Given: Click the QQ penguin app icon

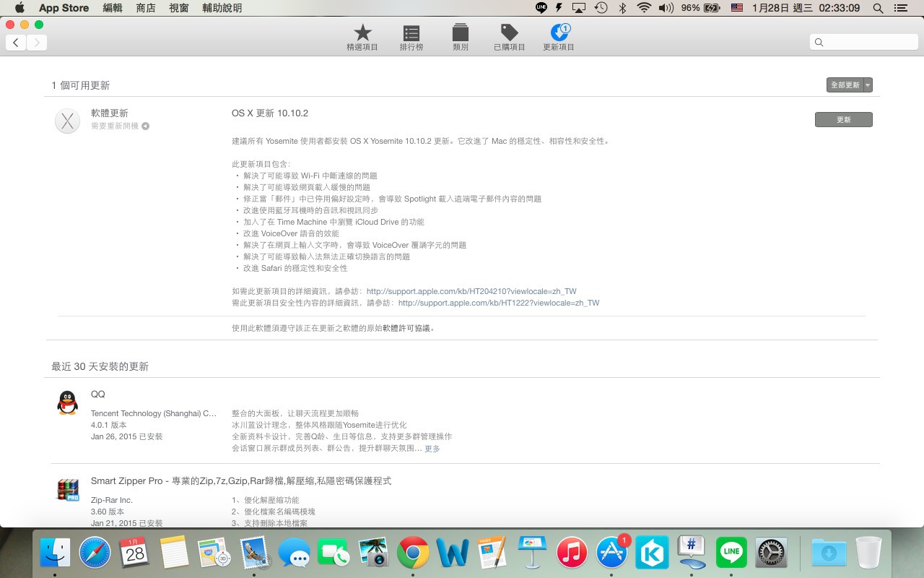Looking at the screenshot, I should 67,402.
